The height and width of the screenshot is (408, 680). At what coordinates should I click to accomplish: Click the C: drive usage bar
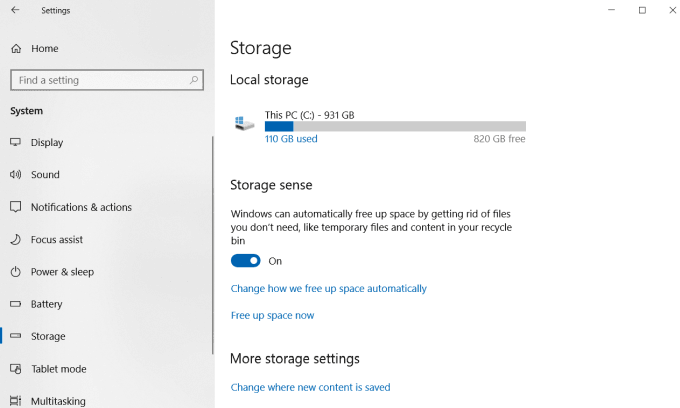tap(395, 126)
